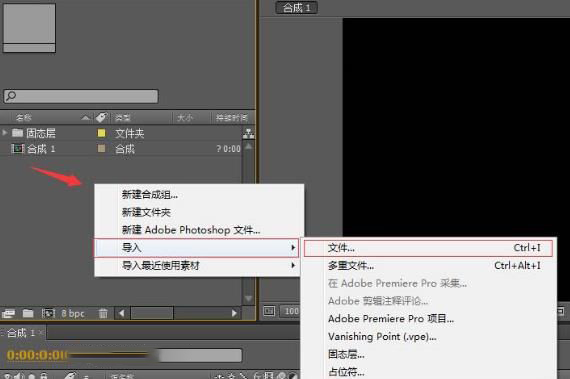This screenshot has height=379, width=570.
Task: Click the footage preview thumbnail in Project panel
Action: (29, 28)
